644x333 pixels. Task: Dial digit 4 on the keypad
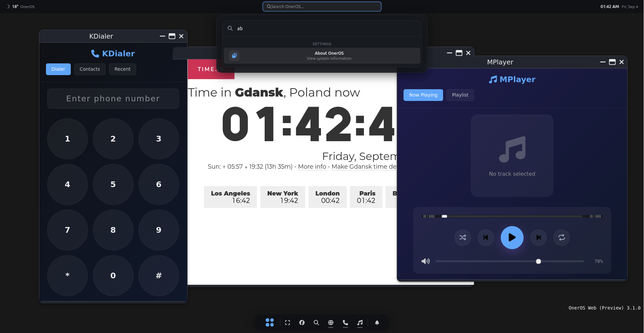(67, 184)
